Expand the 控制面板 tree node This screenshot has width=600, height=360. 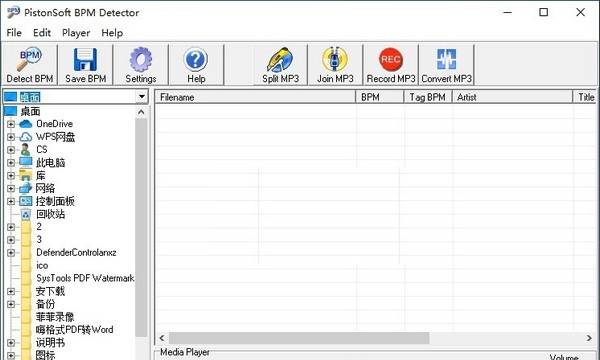coord(11,201)
